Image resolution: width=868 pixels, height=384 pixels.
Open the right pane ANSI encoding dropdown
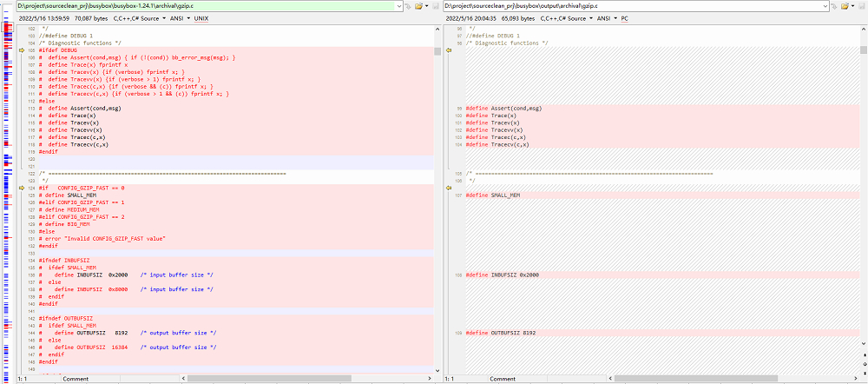(602, 18)
